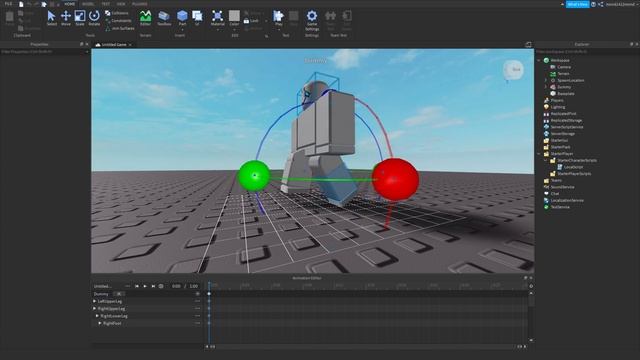Screen dimensions: 640x360
Task: Open the FILE menu
Action: (9, 4)
